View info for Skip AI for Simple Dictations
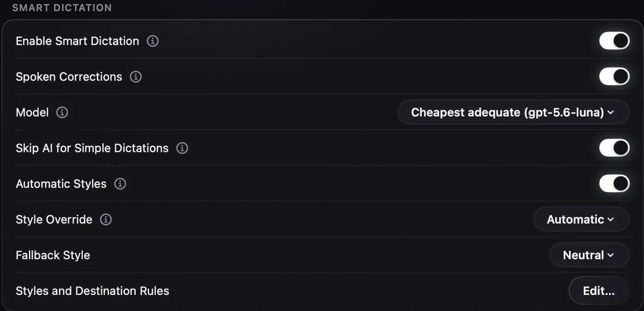Screen dimensions: 644x311 coord(182,148)
